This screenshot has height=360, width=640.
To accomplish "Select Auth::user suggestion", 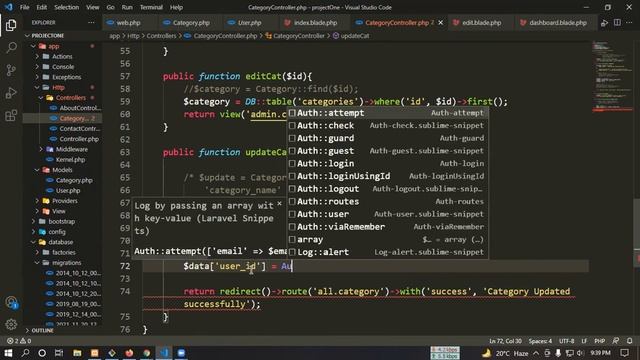I will [x=387, y=214].
